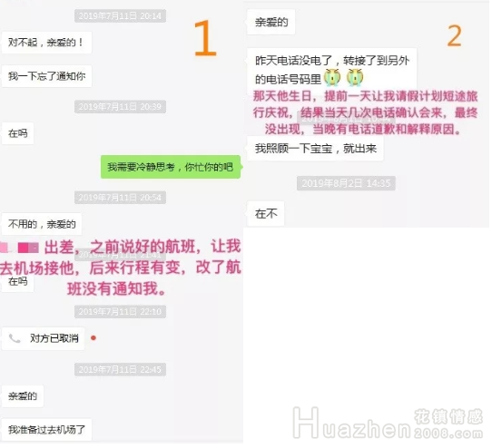Select the message 对不起，亲爱的！
Image resolution: width=492 pixels, height=448 pixels.
pos(47,43)
